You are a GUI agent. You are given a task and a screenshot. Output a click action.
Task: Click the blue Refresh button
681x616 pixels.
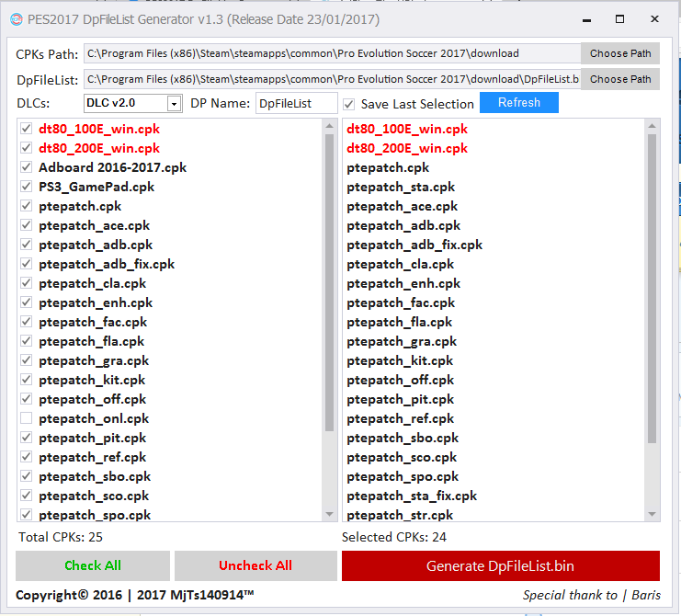pyautogui.click(x=519, y=103)
